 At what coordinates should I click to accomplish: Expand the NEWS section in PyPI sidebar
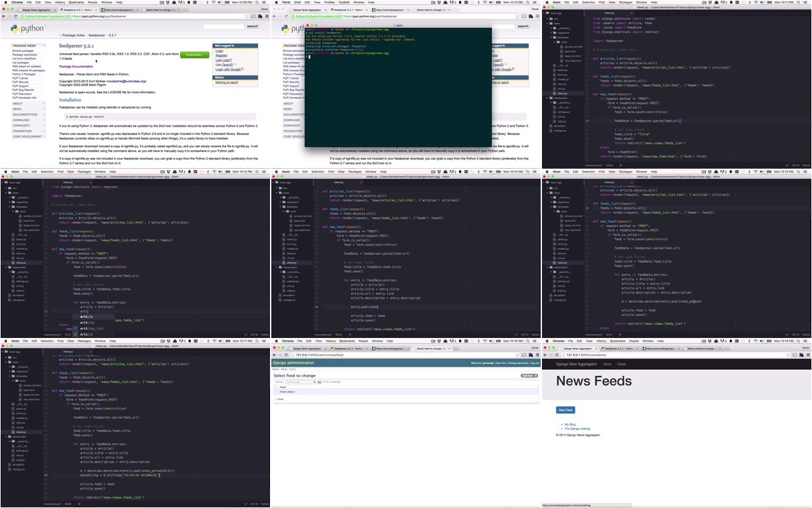(27, 109)
